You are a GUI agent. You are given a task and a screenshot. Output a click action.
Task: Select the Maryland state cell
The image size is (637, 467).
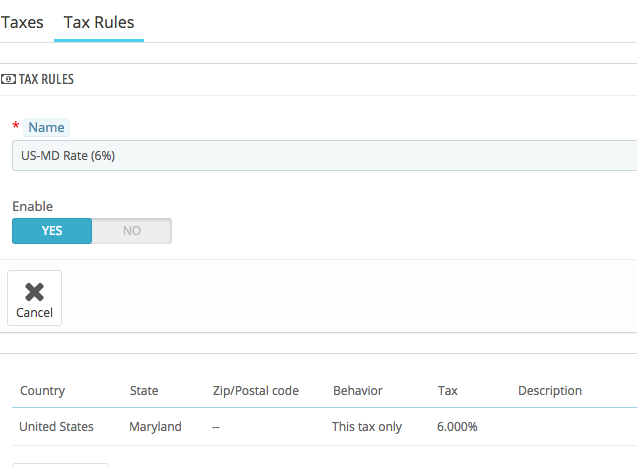click(155, 427)
